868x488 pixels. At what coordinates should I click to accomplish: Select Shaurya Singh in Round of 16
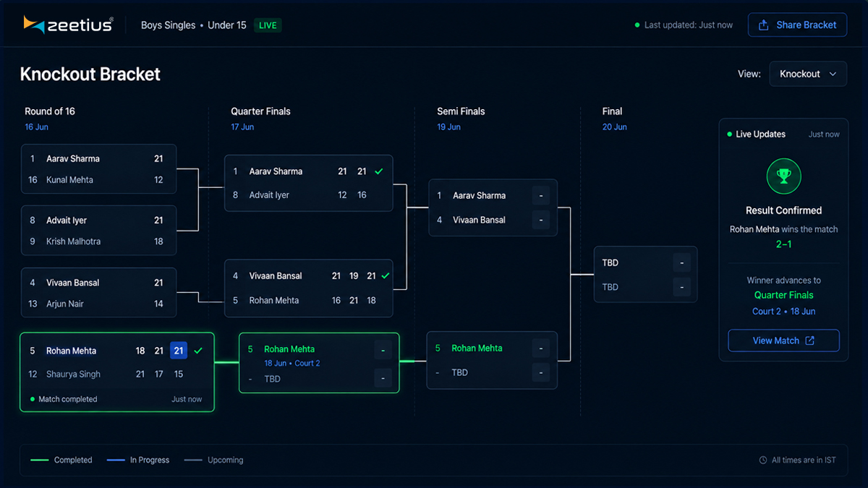[x=73, y=374]
